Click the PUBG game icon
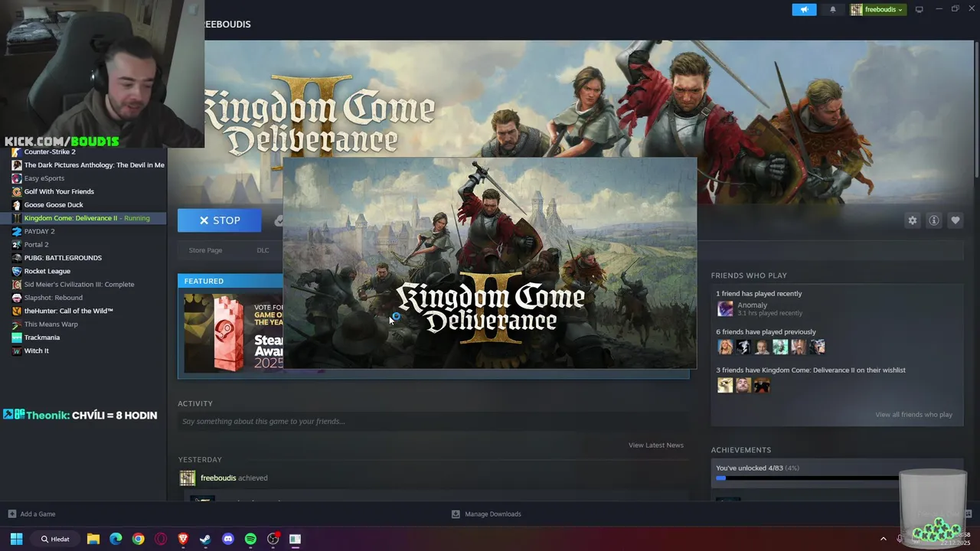The width and height of the screenshot is (980, 551). point(17,258)
